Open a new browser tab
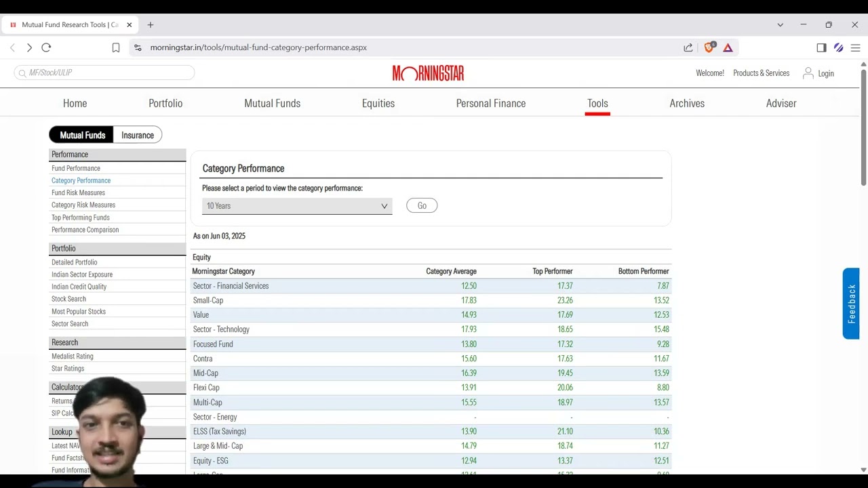Screen dimensions: 868x488 pyautogui.click(x=151, y=25)
